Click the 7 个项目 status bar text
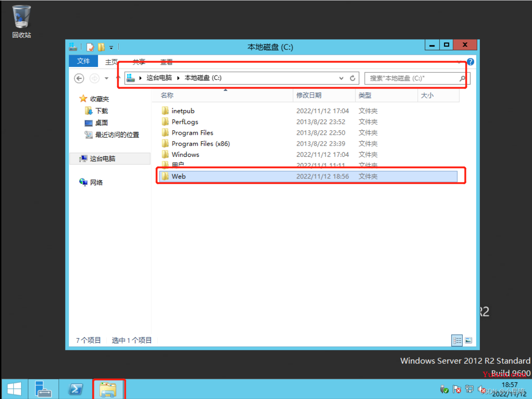This screenshot has width=532, height=399. tap(88, 340)
